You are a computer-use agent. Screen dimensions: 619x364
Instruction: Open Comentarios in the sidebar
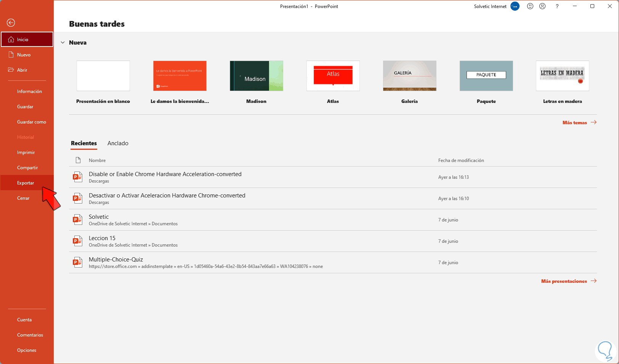coord(27,335)
